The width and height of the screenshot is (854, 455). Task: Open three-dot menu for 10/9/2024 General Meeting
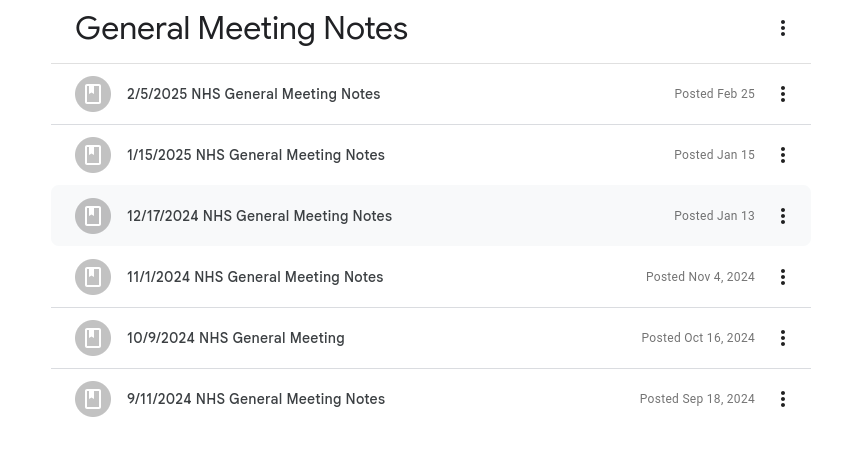click(x=783, y=338)
